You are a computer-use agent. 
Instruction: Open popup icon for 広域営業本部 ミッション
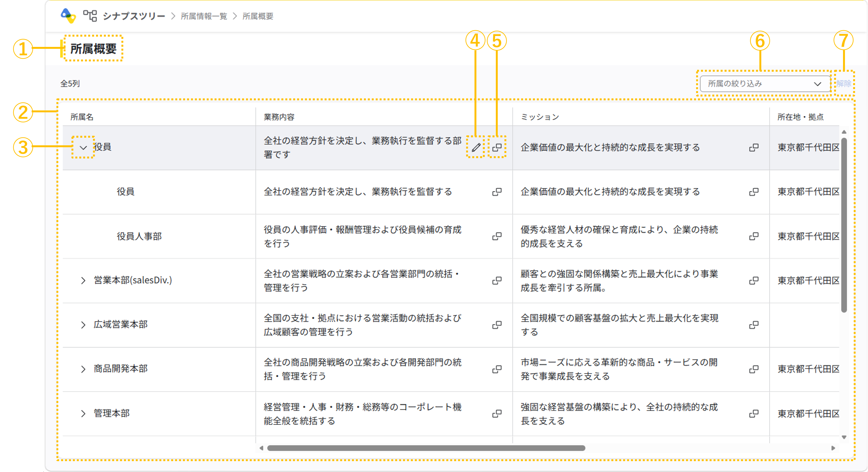[754, 325]
